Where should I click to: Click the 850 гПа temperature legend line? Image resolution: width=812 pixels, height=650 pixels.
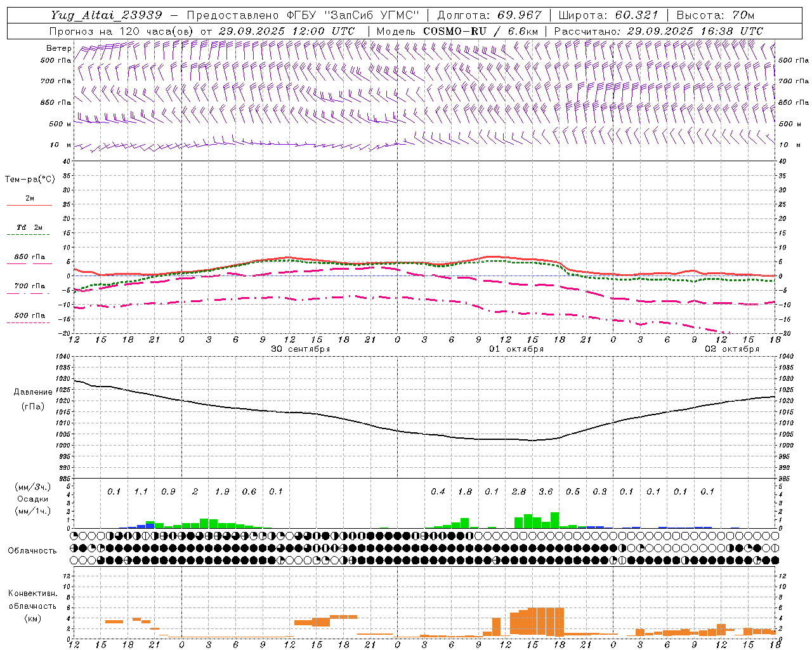tap(29, 263)
